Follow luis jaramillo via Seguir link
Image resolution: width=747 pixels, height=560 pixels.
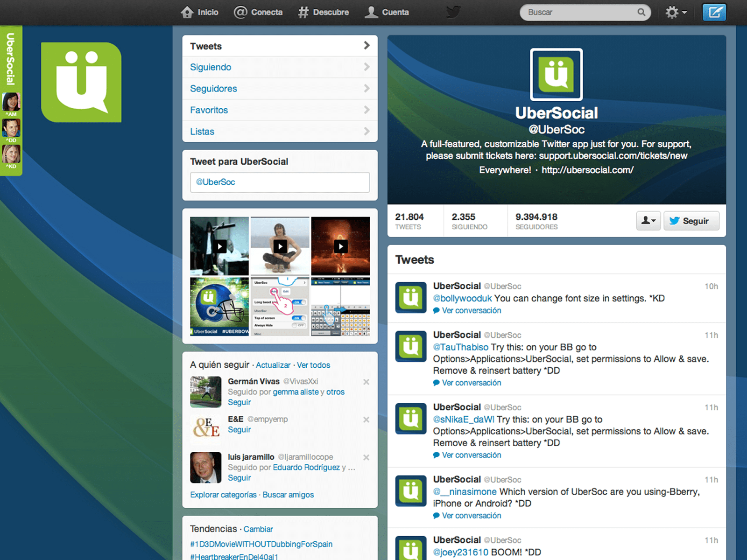(240, 478)
